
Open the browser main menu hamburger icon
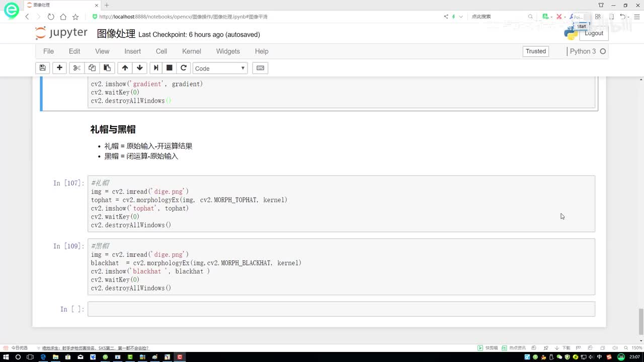coord(636,17)
